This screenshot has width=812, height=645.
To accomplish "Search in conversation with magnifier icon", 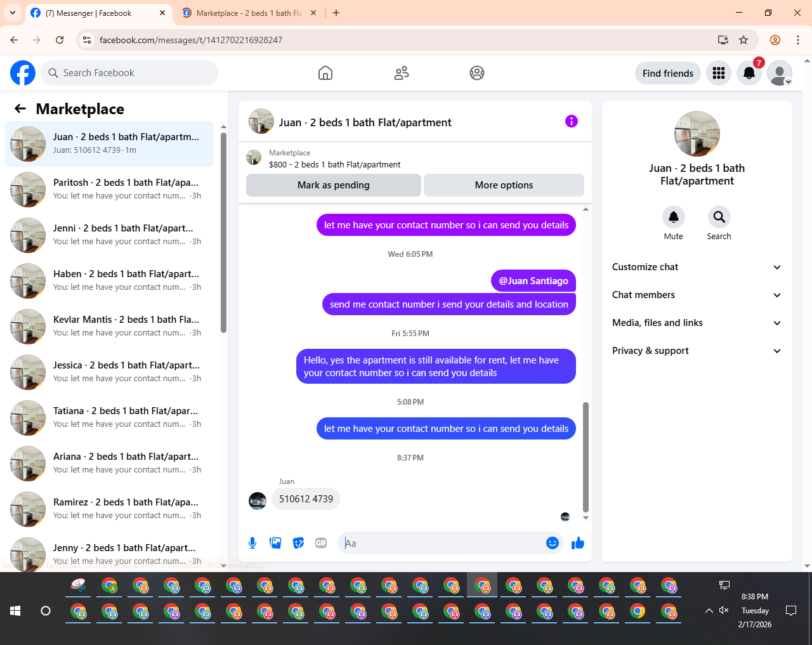I will [x=719, y=217].
